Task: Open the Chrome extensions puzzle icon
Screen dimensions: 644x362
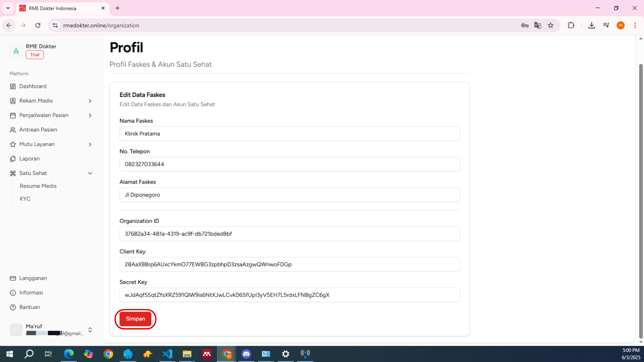Action: click(x=571, y=25)
